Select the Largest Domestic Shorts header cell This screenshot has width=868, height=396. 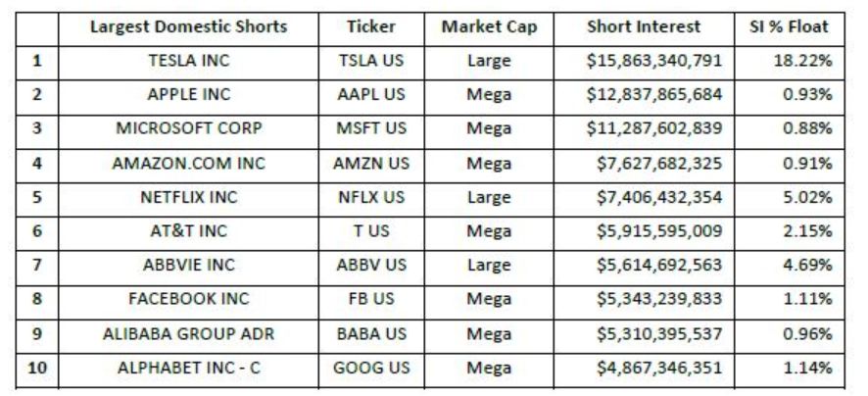188,27
